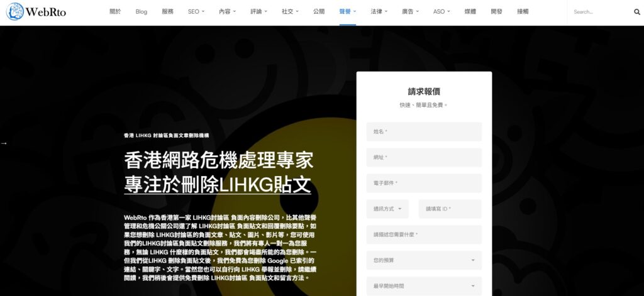
Task: Click the search magnifier icon
Action: [x=637, y=12]
